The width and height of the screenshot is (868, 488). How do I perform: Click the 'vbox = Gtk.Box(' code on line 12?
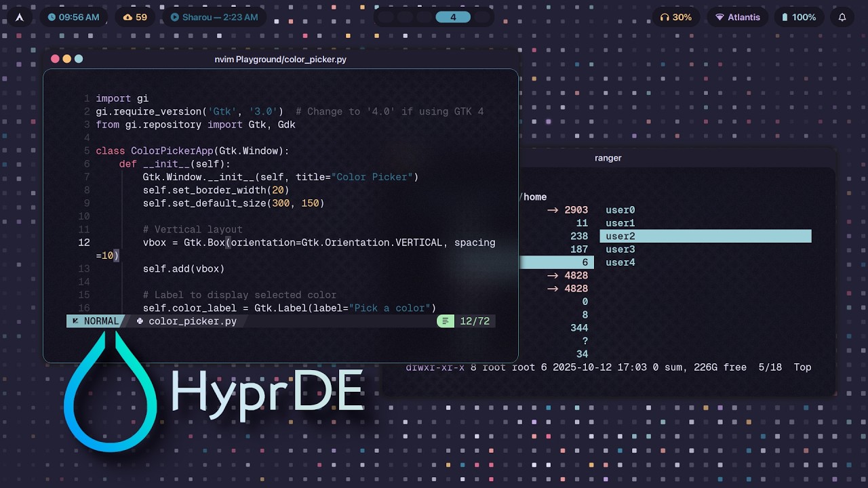pos(186,243)
